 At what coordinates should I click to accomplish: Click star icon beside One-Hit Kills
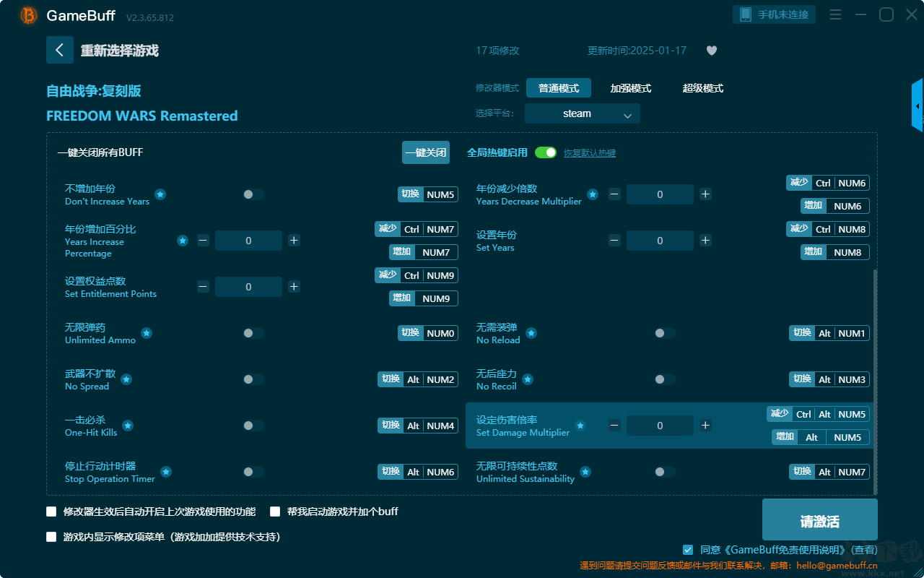(x=128, y=426)
